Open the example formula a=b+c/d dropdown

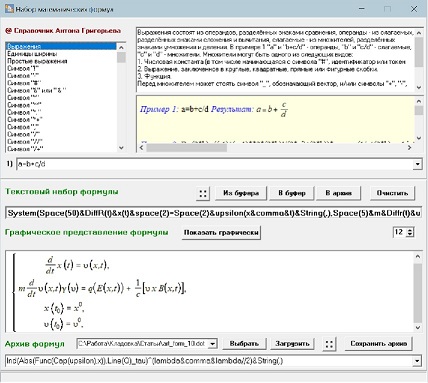[417, 164]
